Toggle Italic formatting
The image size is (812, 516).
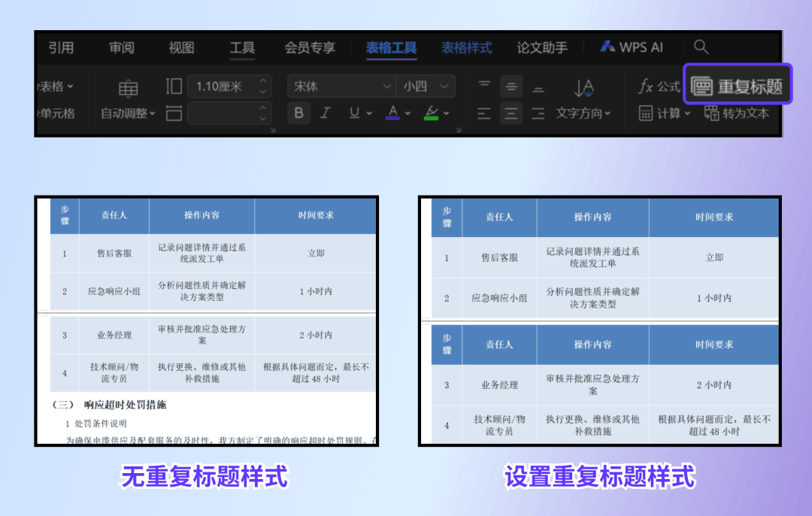click(x=326, y=113)
